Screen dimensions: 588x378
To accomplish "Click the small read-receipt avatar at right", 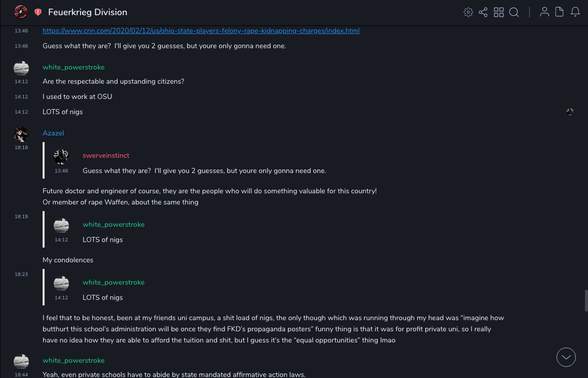I will coord(570,112).
